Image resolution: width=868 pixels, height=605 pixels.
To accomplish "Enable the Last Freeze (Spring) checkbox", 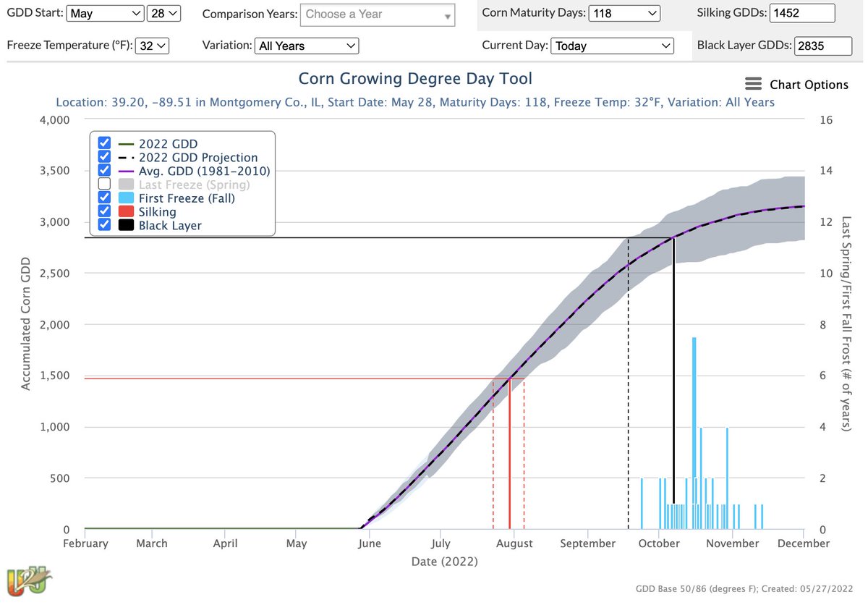I will tap(104, 185).
